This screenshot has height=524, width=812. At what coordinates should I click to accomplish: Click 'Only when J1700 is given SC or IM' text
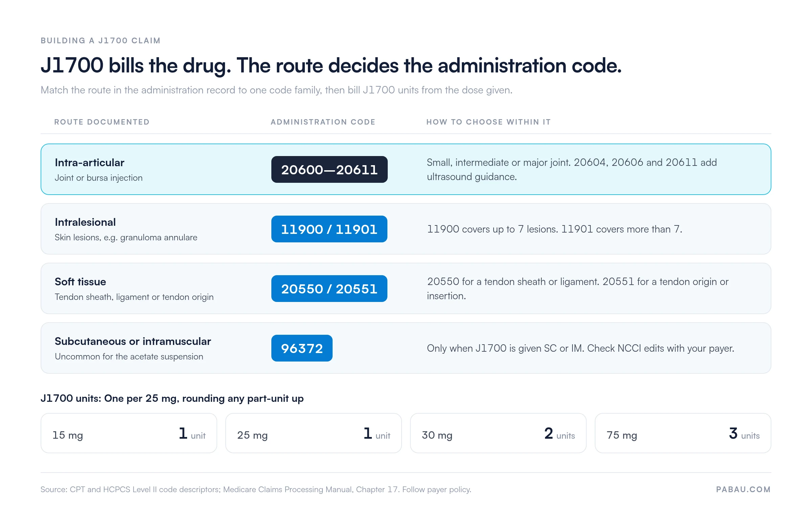[x=581, y=348]
